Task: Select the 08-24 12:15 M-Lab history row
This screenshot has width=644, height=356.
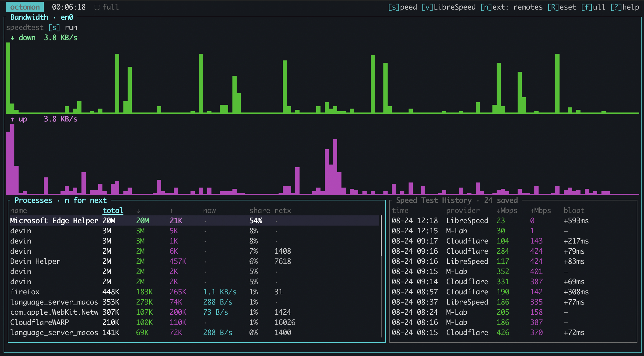Action: tap(513, 231)
